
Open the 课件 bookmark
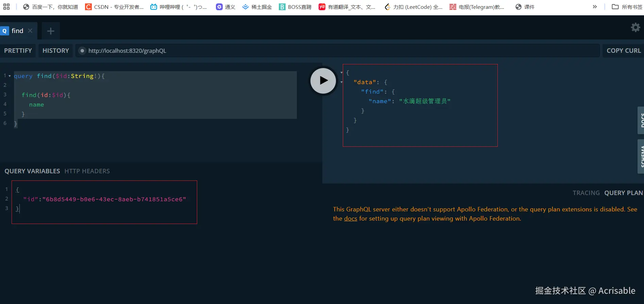coord(525,7)
